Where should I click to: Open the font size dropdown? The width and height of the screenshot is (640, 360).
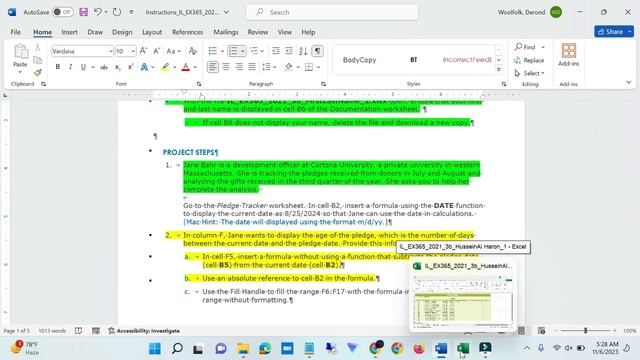(x=133, y=51)
